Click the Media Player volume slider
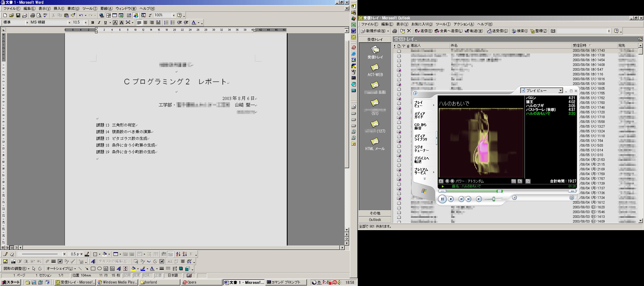This screenshot has width=644, height=286. click(x=494, y=199)
